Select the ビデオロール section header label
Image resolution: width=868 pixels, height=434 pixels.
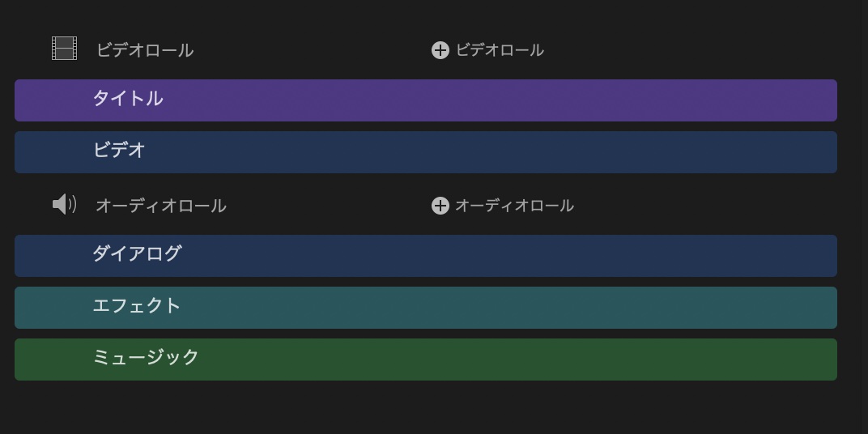[145, 50]
